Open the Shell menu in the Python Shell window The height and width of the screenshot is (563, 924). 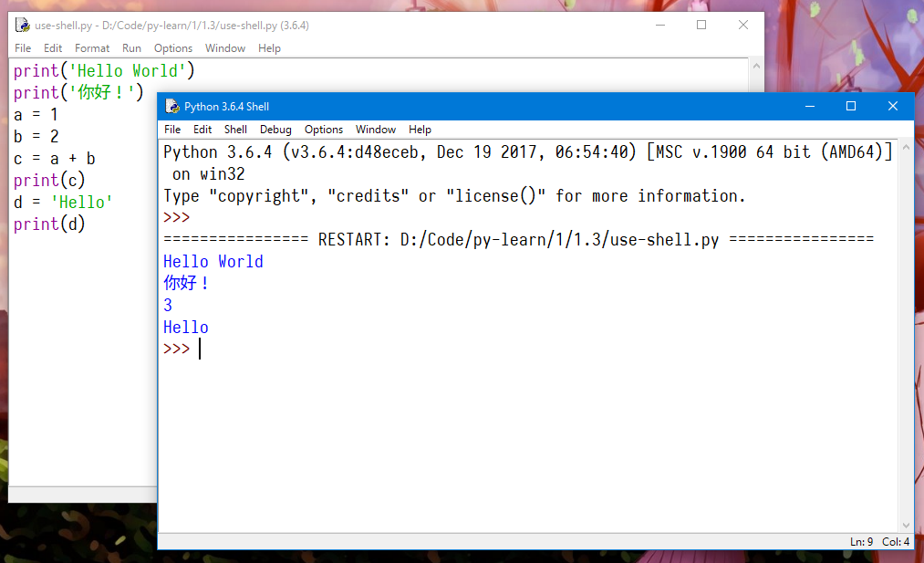click(235, 129)
